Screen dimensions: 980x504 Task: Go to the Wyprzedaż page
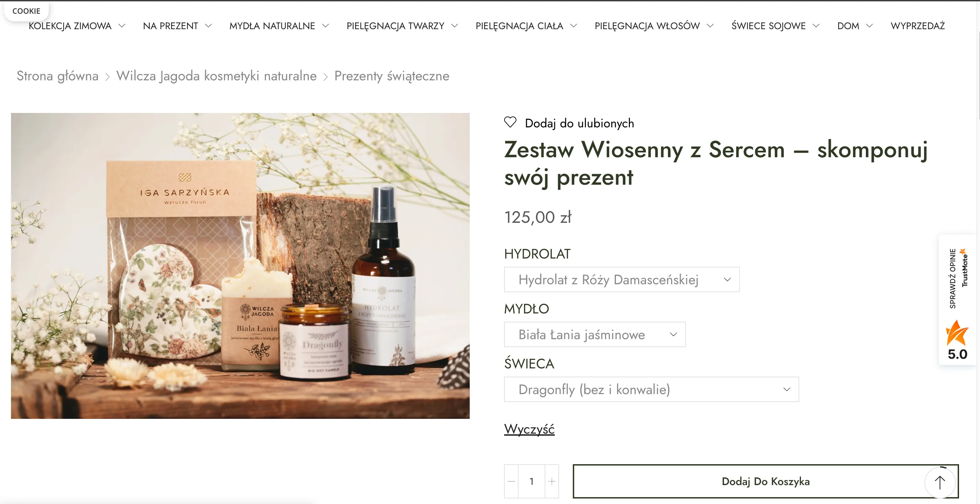pyautogui.click(x=917, y=26)
